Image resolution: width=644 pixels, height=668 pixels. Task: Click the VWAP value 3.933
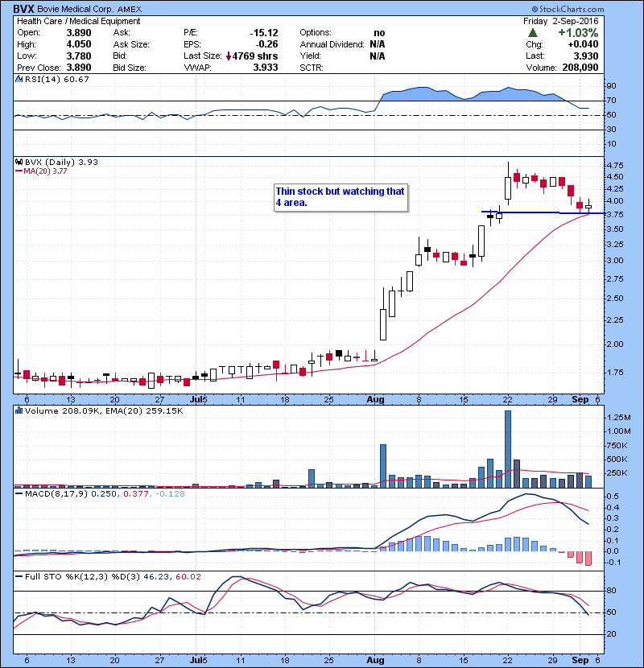point(266,68)
